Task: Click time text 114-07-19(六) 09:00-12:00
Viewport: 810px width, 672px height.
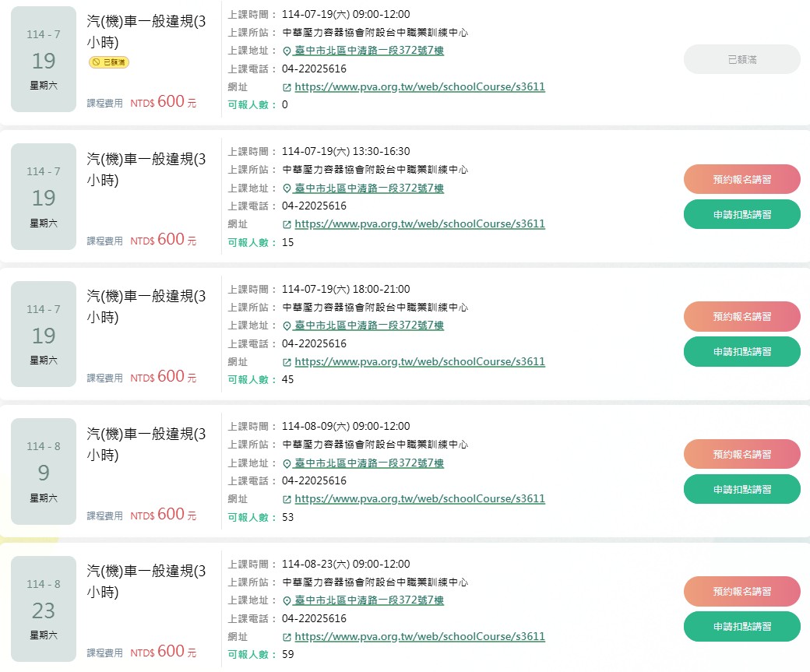Action: pos(346,15)
